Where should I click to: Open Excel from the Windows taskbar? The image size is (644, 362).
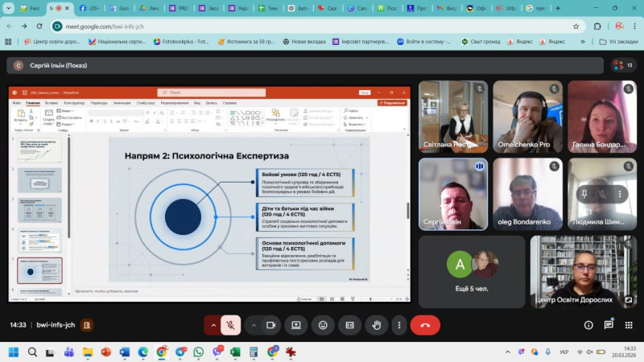pyautogui.click(x=235, y=352)
